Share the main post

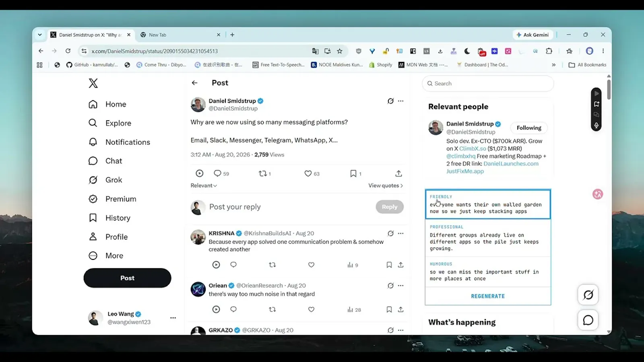tap(398, 173)
